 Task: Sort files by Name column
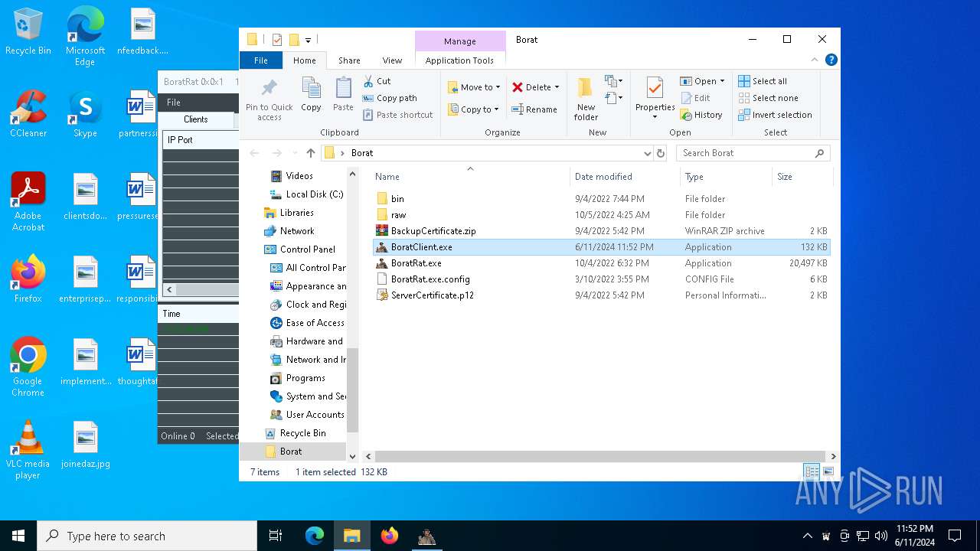click(469, 177)
